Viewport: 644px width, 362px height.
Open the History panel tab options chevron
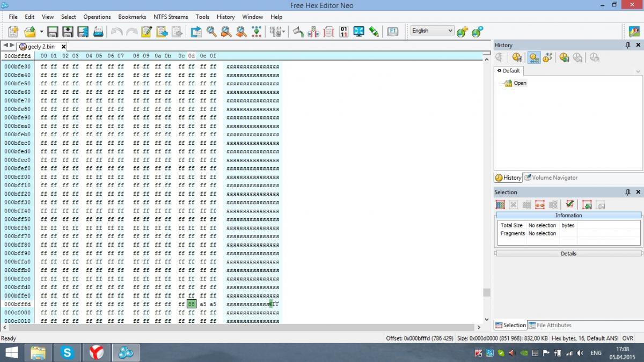click(638, 71)
